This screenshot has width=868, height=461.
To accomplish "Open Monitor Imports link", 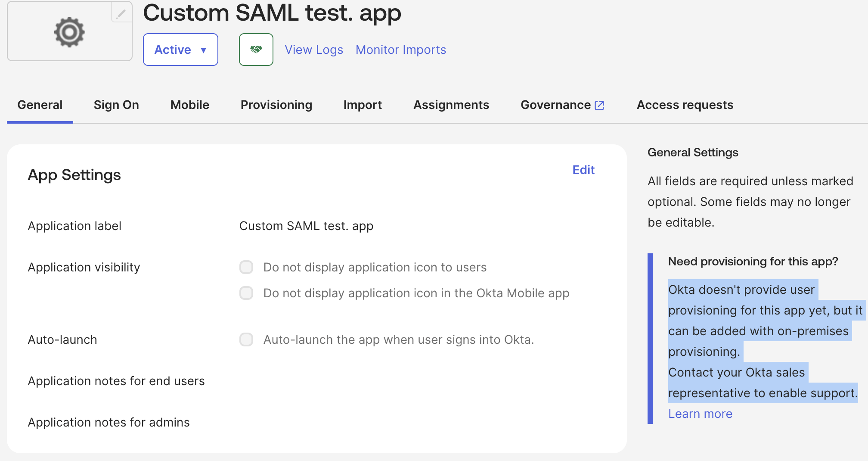I will (x=401, y=50).
